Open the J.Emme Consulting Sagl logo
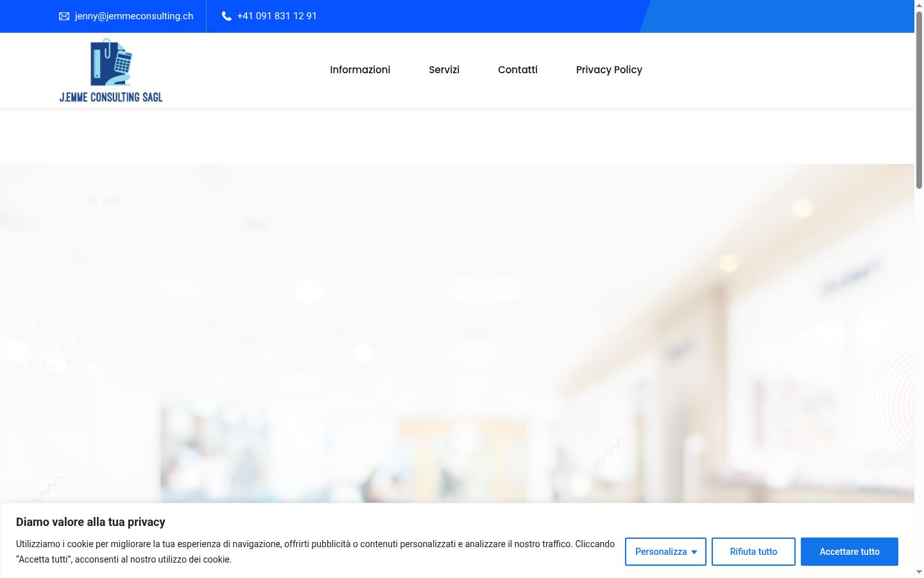Image resolution: width=924 pixels, height=578 pixels. pos(111,71)
